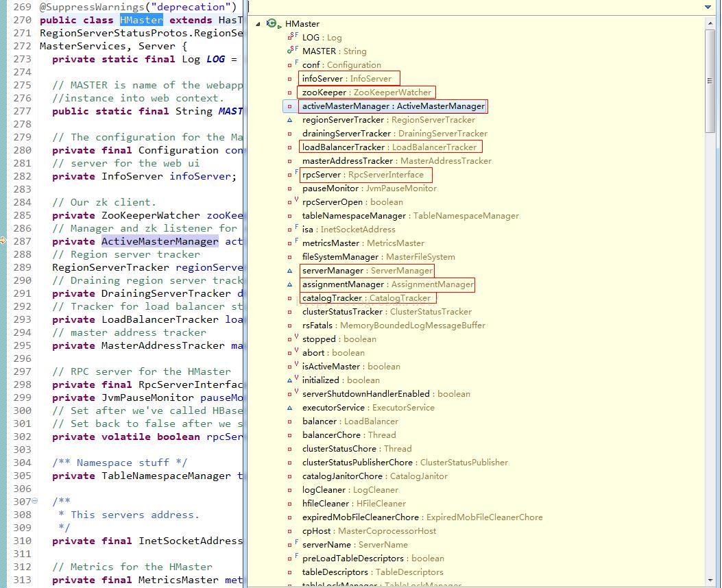
Task: Select the MASTER : String outline entry
Action: click(335, 51)
